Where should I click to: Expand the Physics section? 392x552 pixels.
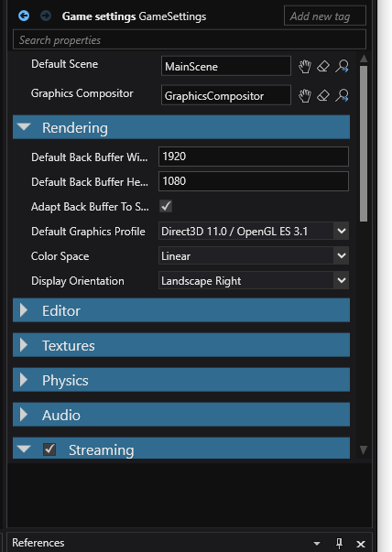(24, 380)
